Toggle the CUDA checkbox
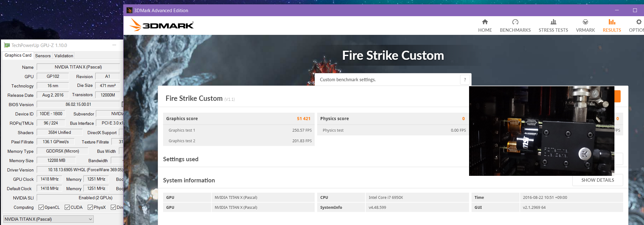This screenshot has height=225, width=644. 67,207
